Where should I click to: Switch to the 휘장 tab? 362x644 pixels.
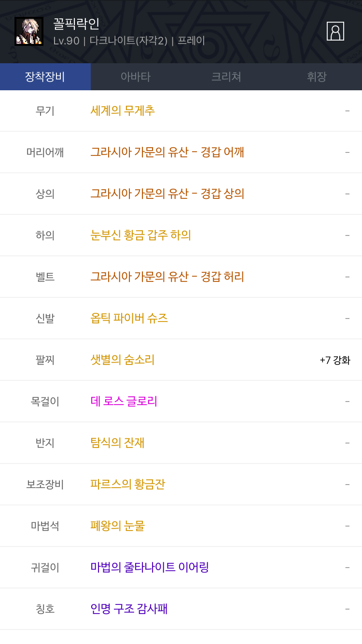tap(317, 77)
